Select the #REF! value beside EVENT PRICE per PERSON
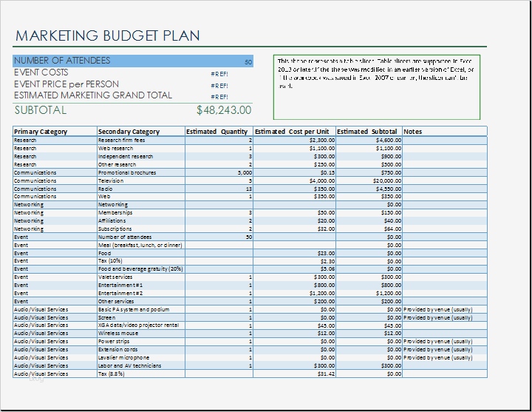Screen dimensions: 532x412 pyautogui.click(x=219, y=86)
